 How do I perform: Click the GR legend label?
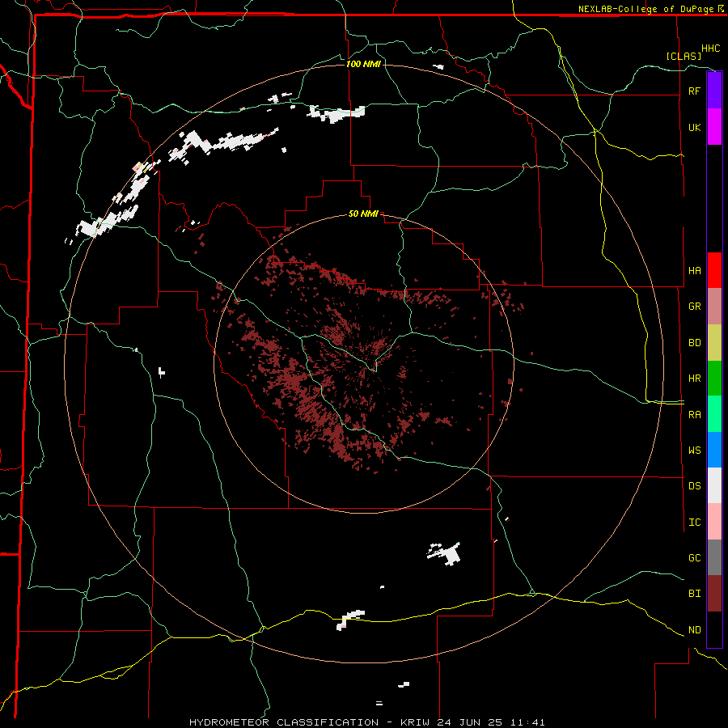coord(694,307)
